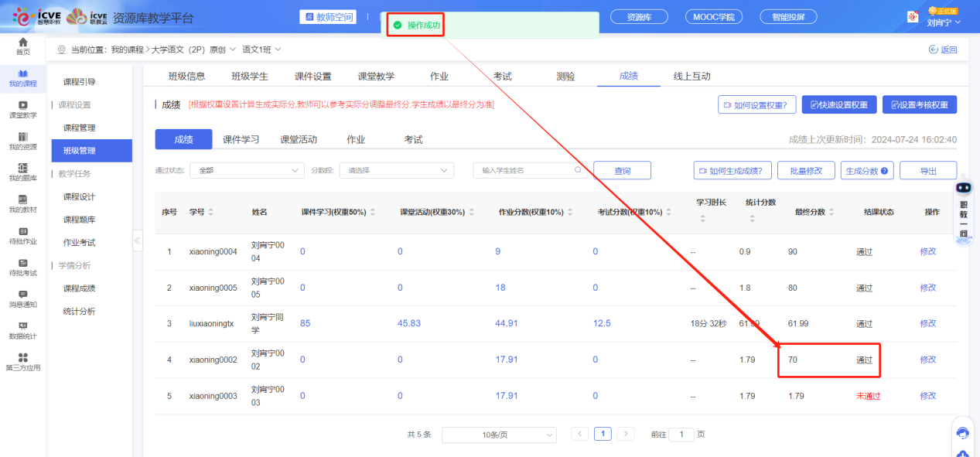Open the 10条/页 page size dropdown
980x457 pixels.
pyautogui.click(x=498, y=435)
